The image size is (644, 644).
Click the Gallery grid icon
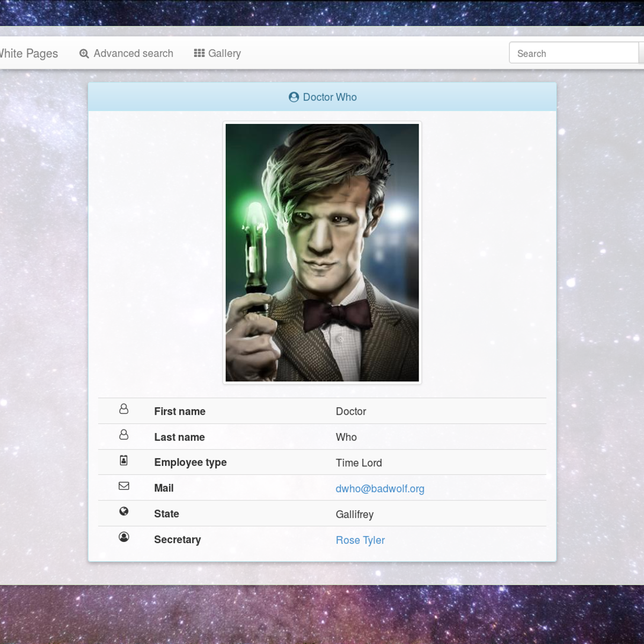point(199,53)
